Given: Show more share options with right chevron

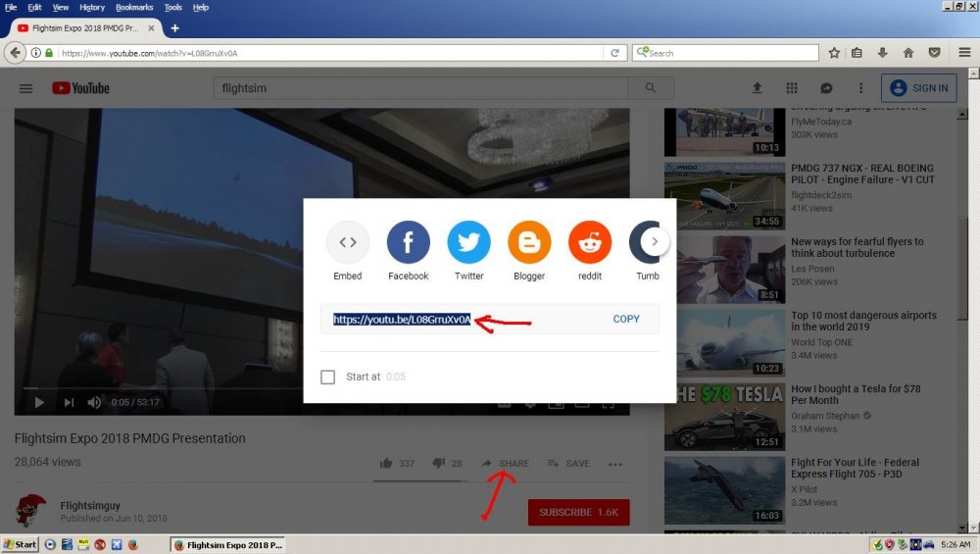Looking at the screenshot, I should [x=655, y=241].
